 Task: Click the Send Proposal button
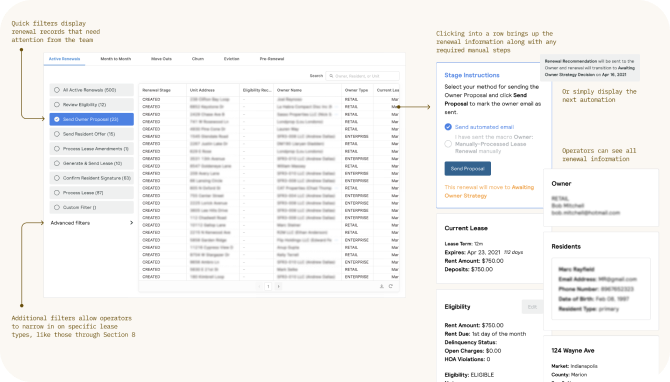click(467, 168)
